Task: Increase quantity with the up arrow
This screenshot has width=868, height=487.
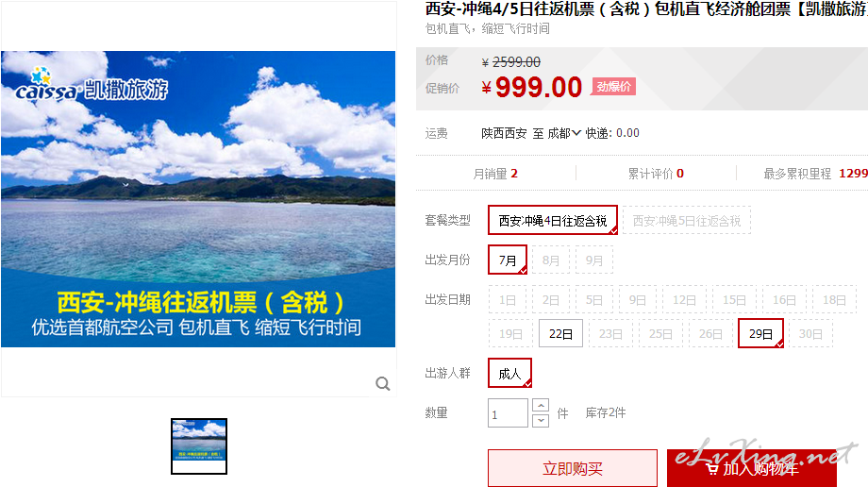Action: tap(541, 406)
